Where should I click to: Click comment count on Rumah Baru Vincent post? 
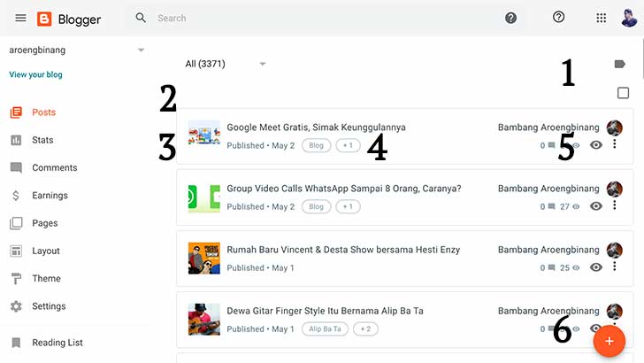pyautogui.click(x=548, y=268)
